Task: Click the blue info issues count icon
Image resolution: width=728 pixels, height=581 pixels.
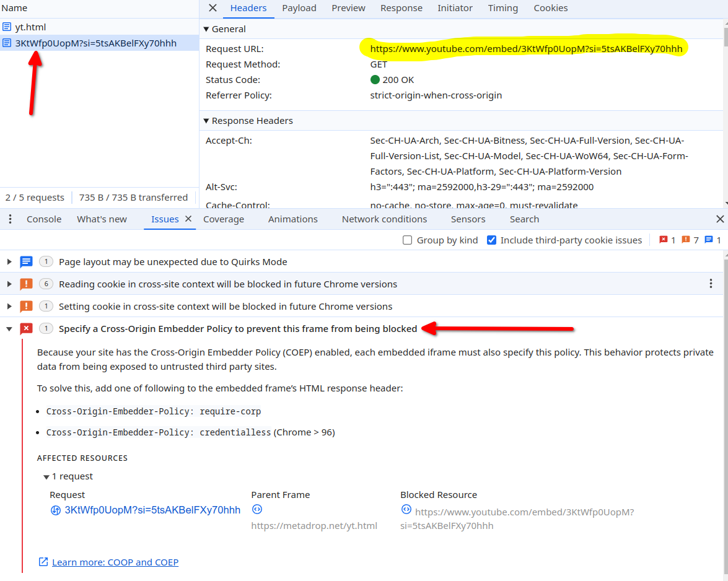Action: click(709, 240)
